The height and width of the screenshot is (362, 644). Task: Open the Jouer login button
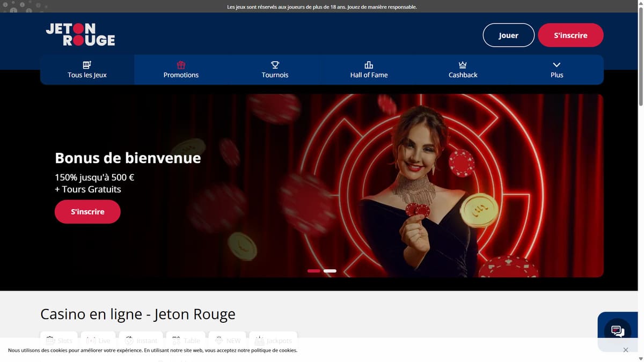pos(508,35)
